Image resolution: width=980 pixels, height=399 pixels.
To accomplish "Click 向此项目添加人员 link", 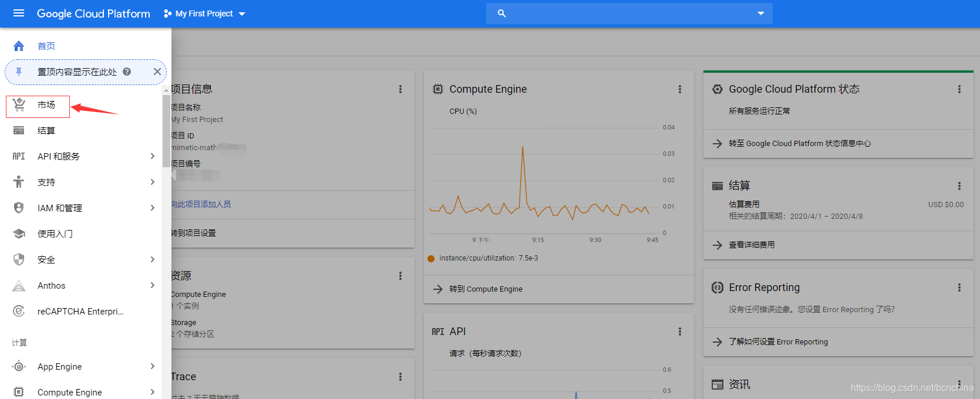I will [201, 204].
